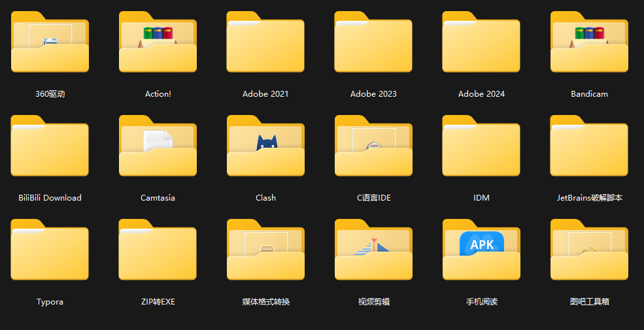This screenshot has width=644, height=330.
Task: Select the Bandicam folder icon
Action: pos(589,43)
